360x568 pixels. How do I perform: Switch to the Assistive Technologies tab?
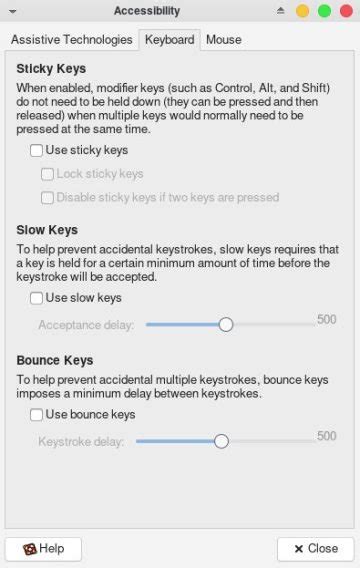point(72,39)
